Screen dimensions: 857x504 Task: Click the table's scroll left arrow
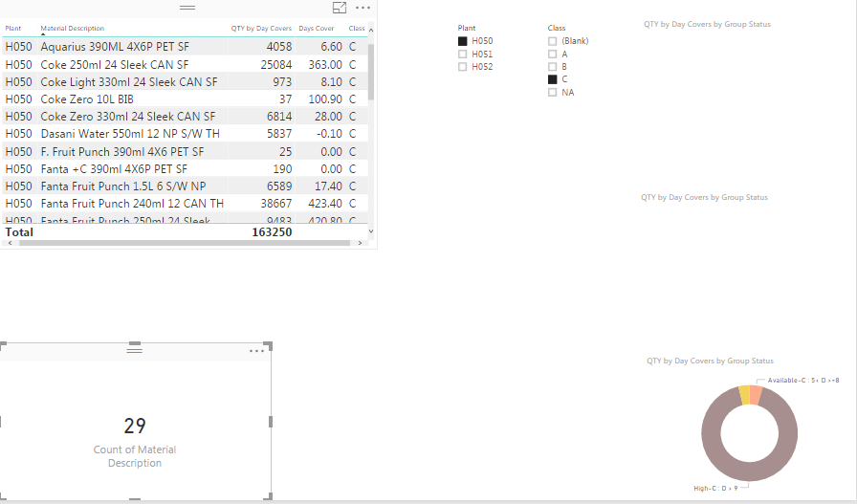tap(10, 243)
